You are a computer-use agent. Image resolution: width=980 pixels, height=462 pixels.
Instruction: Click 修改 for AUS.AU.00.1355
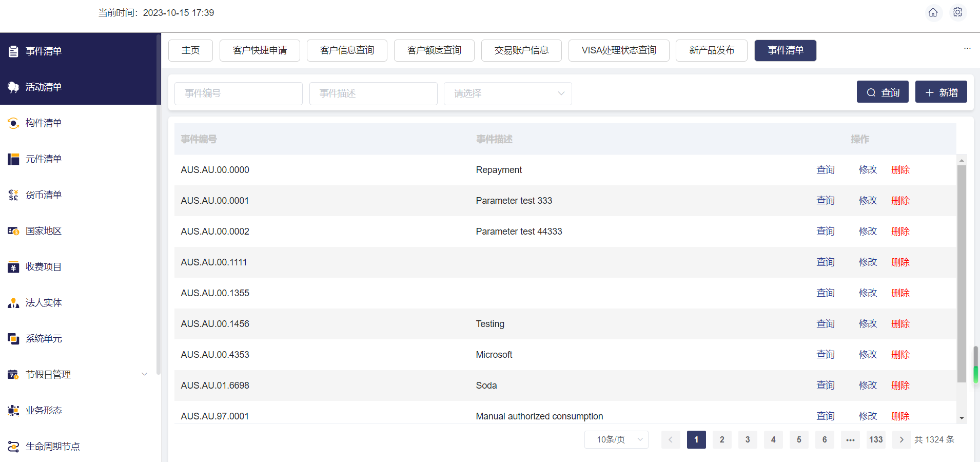tap(868, 293)
